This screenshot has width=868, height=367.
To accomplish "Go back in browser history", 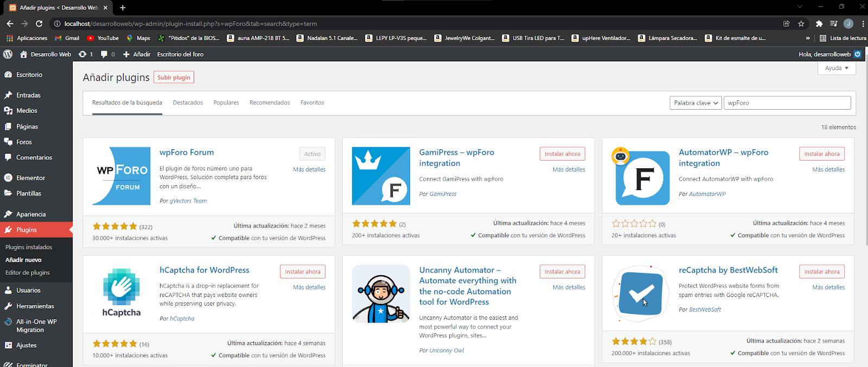I will coord(10,23).
